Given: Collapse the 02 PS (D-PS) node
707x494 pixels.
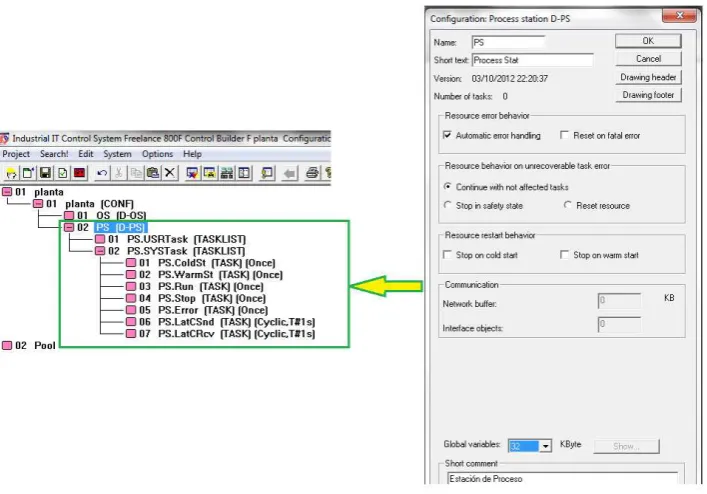Looking at the screenshot, I should (69, 227).
